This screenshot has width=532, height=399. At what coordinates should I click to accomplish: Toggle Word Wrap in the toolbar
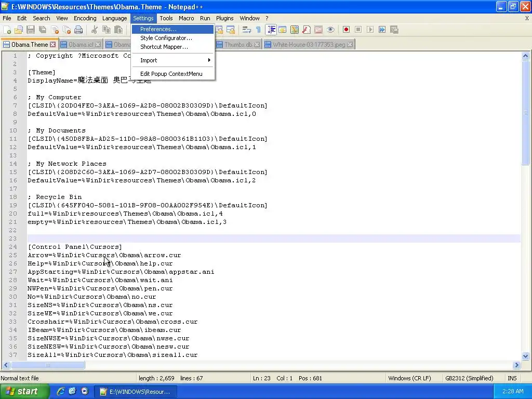click(x=247, y=30)
